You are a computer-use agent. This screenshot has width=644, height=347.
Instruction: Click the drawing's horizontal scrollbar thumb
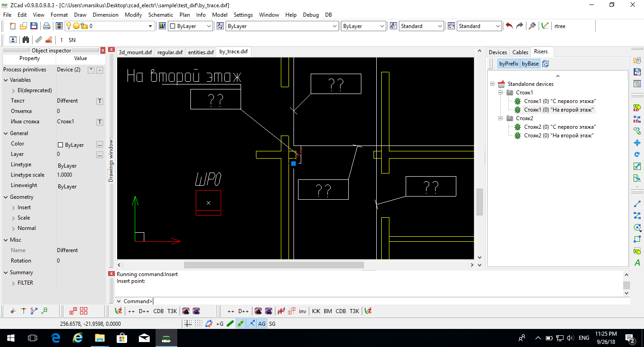pos(274,265)
